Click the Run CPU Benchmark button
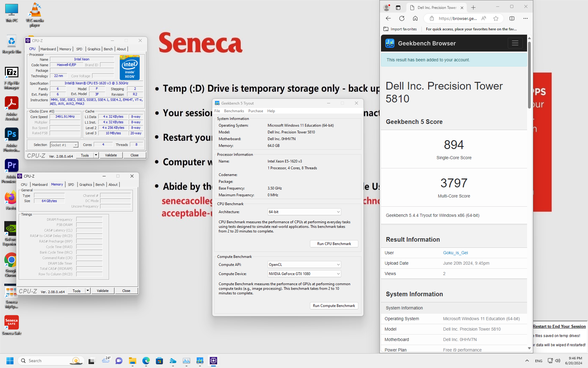 point(334,244)
